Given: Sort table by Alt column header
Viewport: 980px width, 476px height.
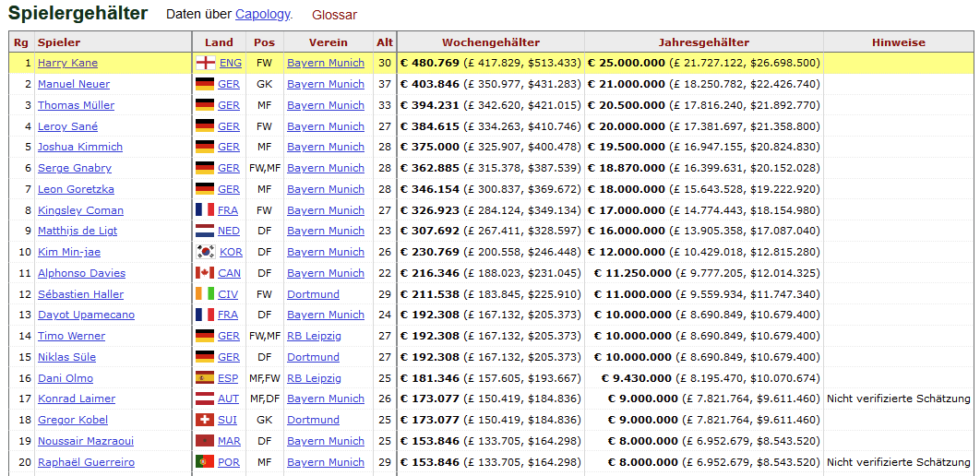Looking at the screenshot, I should click(385, 42).
